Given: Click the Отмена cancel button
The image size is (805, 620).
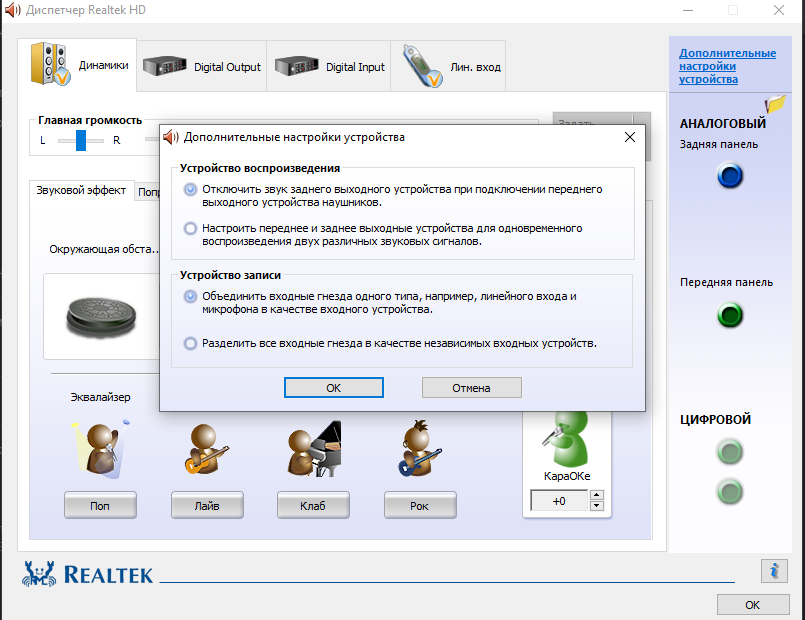Looking at the screenshot, I should (471, 388).
